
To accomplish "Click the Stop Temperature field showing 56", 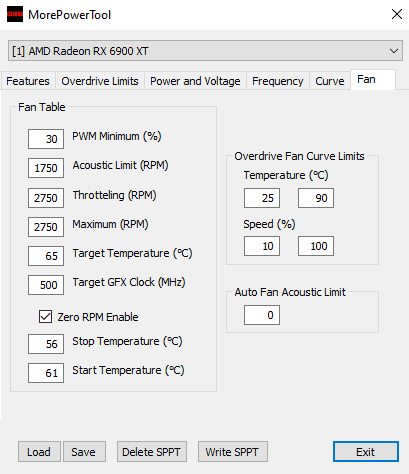I will point(46,344).
